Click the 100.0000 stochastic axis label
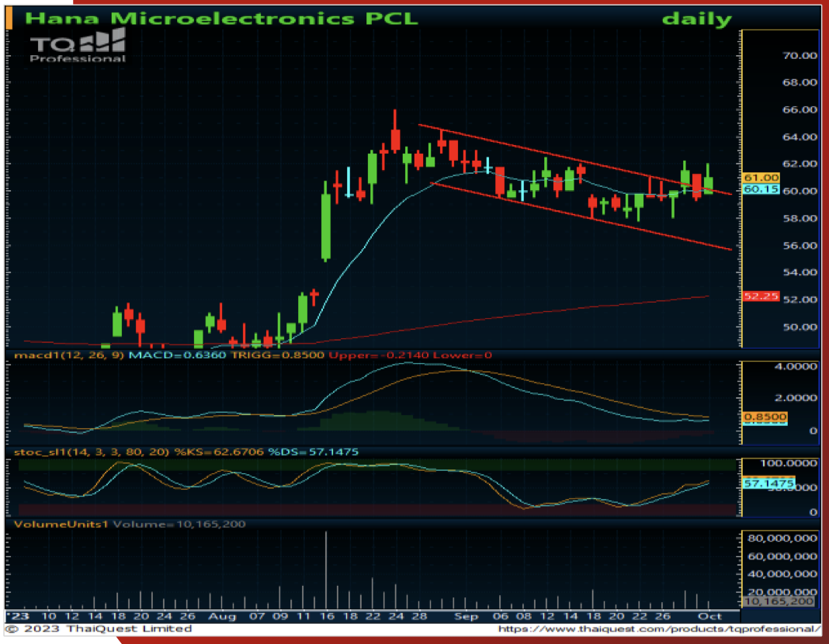Screen dimensions: 829x644 [x=789, y=463]
